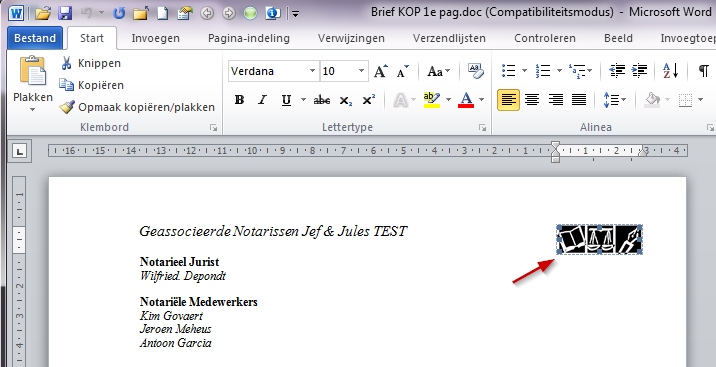Image resolution: width=716 pixels, height=367 pixels.
Task: Click the Plakken paste icon
Action: (x=33, y=71)
